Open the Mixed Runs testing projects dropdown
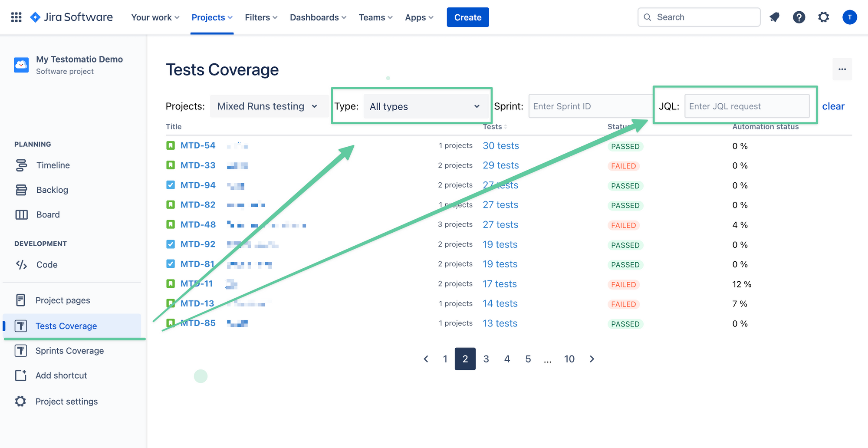Image resolution: width=868 pixels, height=448 pixels. pyautogui.click(x=269, y=106)
